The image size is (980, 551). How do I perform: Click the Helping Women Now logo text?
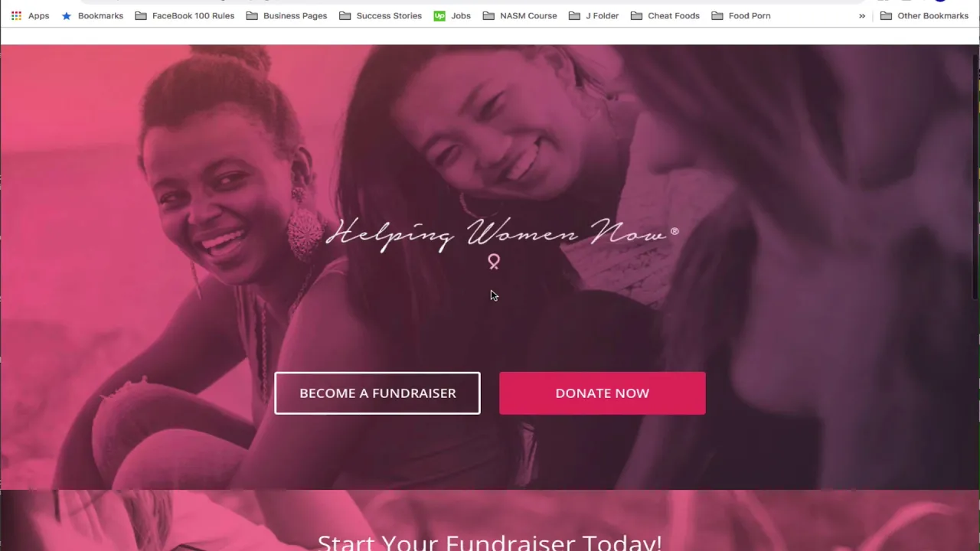(502, 233)
